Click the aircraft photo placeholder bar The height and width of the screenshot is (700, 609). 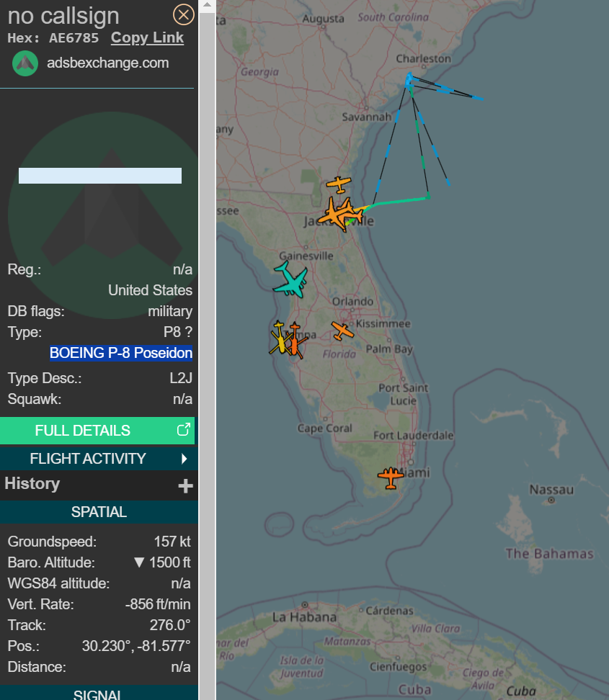(100, 176)
